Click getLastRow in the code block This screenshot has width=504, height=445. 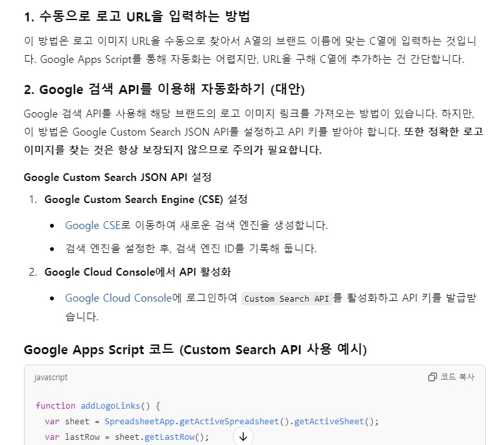(169, 437)
